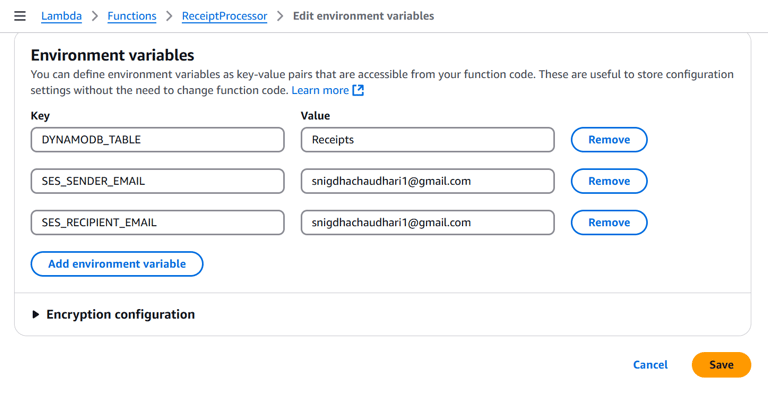The height and width of the screenshot is (402, 768).
Task: Remove the DYNAMODB_TABLE variable
Action: (608, 140)
